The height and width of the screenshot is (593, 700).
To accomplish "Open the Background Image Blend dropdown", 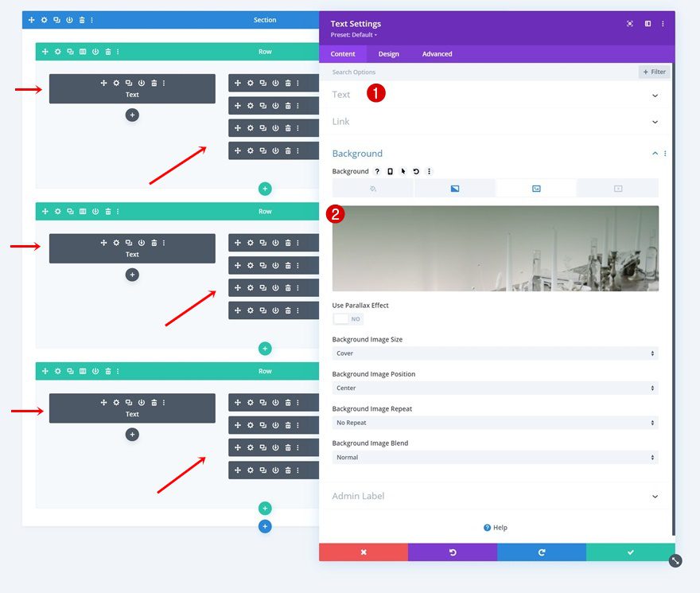I will [x=495, y=457].
